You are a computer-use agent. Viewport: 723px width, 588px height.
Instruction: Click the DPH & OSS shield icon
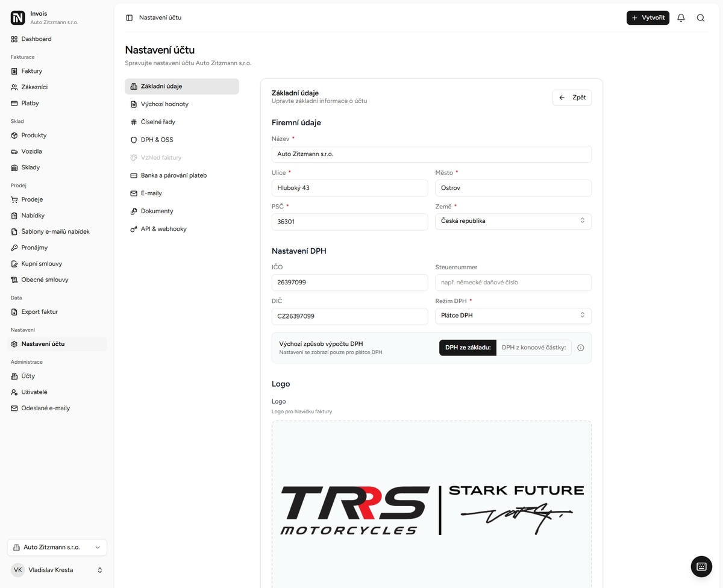[x=134, y=140]
